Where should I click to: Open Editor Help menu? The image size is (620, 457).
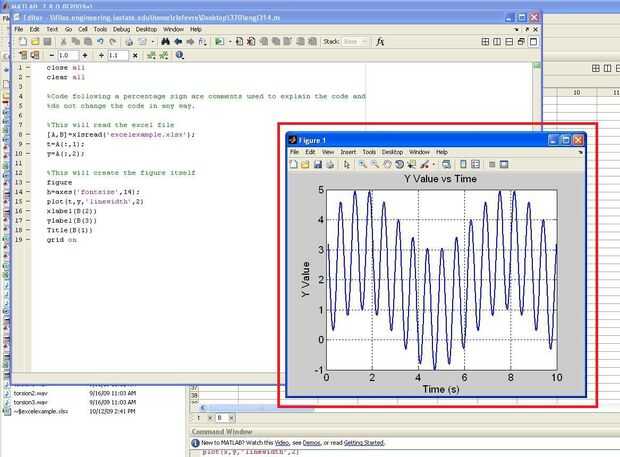click(196, 29)
